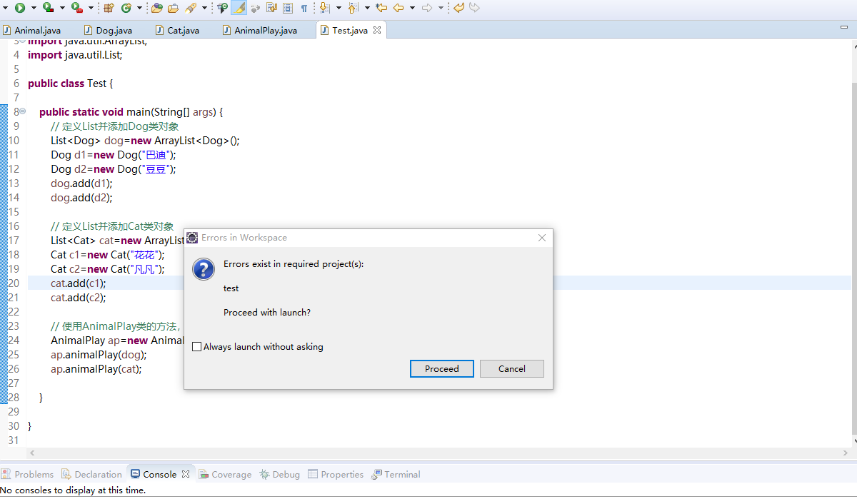The width and height of the screenshot is (857, 504).
Task: Toggle Mark Occurrences highlighter icon
Action: [x=239, y=8]
